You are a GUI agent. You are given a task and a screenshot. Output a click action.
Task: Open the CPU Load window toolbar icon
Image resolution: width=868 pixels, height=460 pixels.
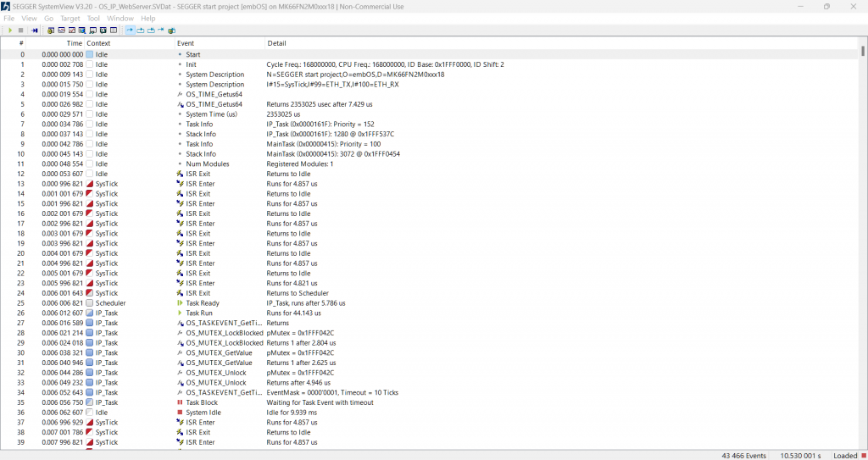click(x=72, y=30)
